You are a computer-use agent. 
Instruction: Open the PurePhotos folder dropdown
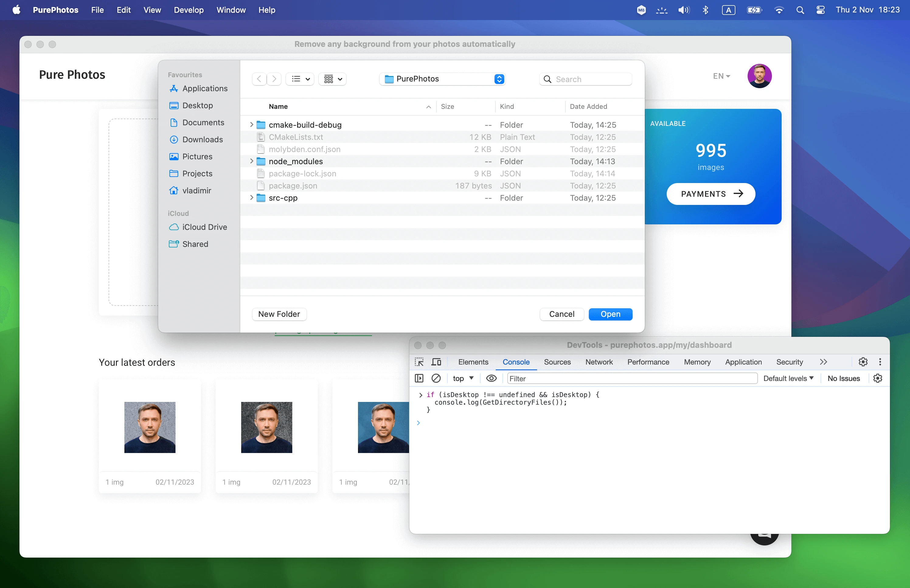[x=499, y=78]
